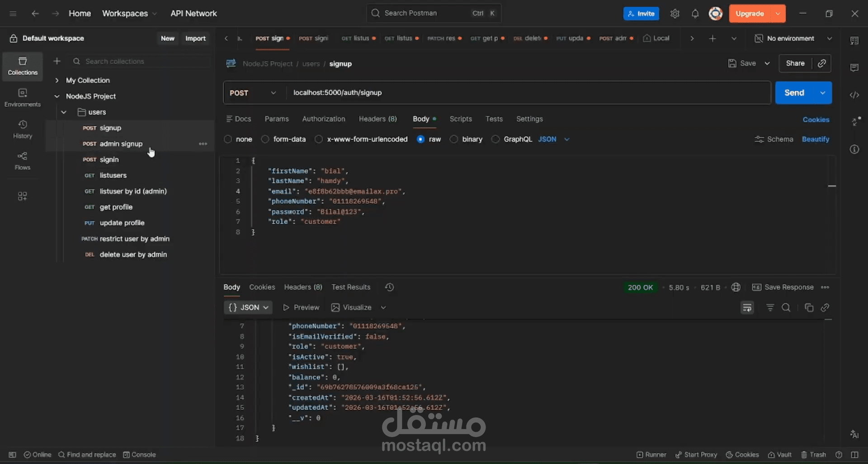
Task: Open the Visualize options arrow
Action: coord(383,308)
